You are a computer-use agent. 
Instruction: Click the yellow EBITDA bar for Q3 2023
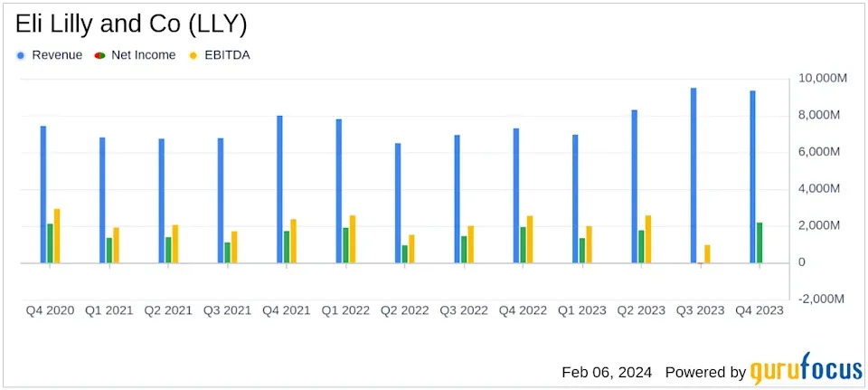(x=707, y=254)
